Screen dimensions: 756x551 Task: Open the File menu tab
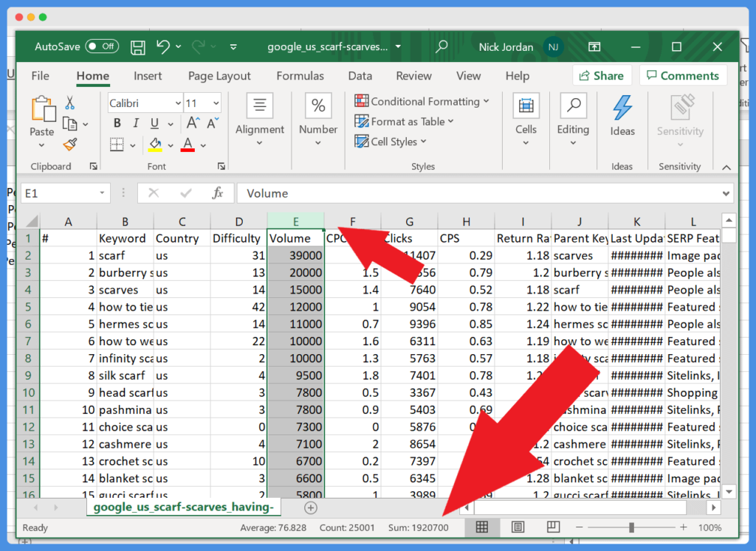(x=40, y=76)
